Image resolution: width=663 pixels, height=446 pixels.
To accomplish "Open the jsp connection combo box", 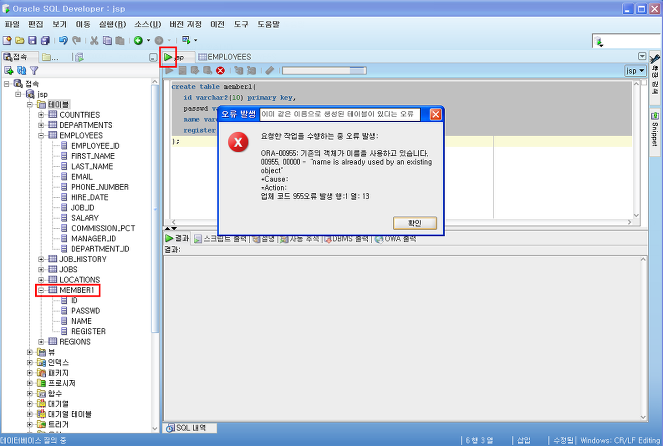I will [636, 71].
